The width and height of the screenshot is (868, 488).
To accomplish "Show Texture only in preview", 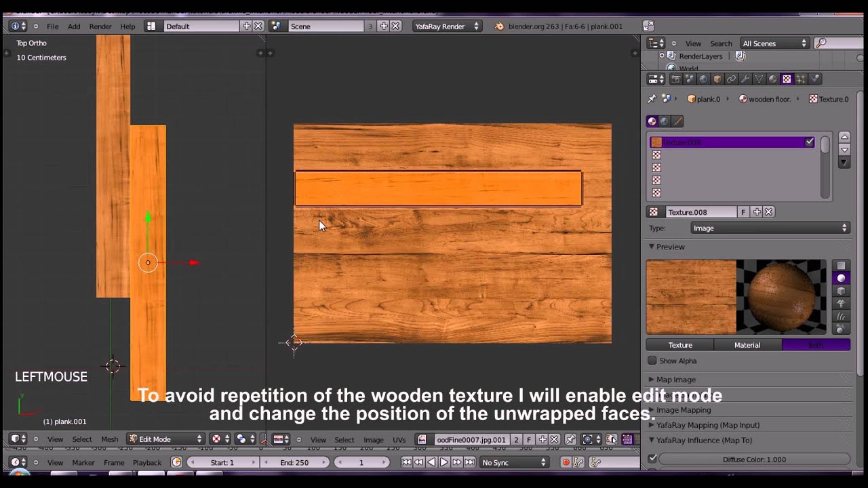I will (x=680, y=345).
